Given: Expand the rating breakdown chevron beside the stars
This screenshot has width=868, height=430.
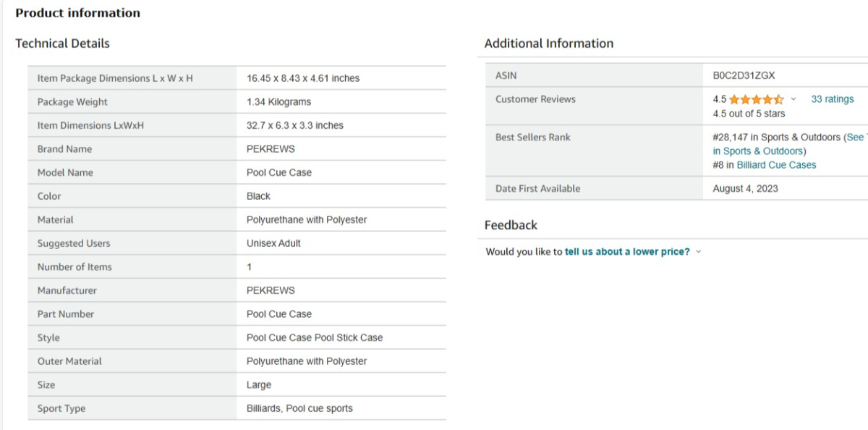Looking at the screenshot, I should [x=793, y=99].
